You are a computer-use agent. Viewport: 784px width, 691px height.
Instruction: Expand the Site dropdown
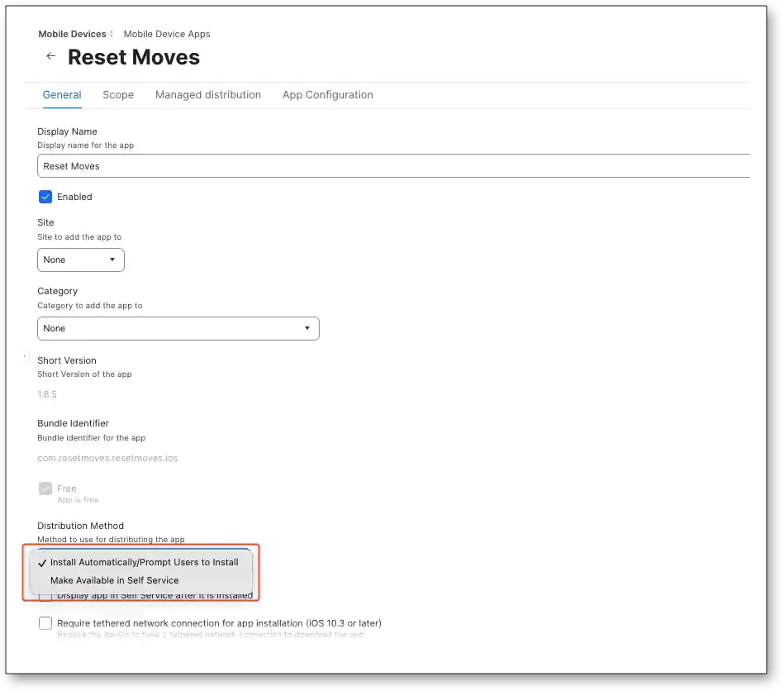coord(81,260)
